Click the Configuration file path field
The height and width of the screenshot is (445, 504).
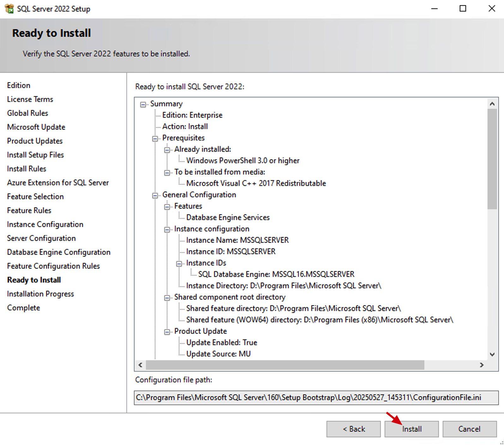316,398
